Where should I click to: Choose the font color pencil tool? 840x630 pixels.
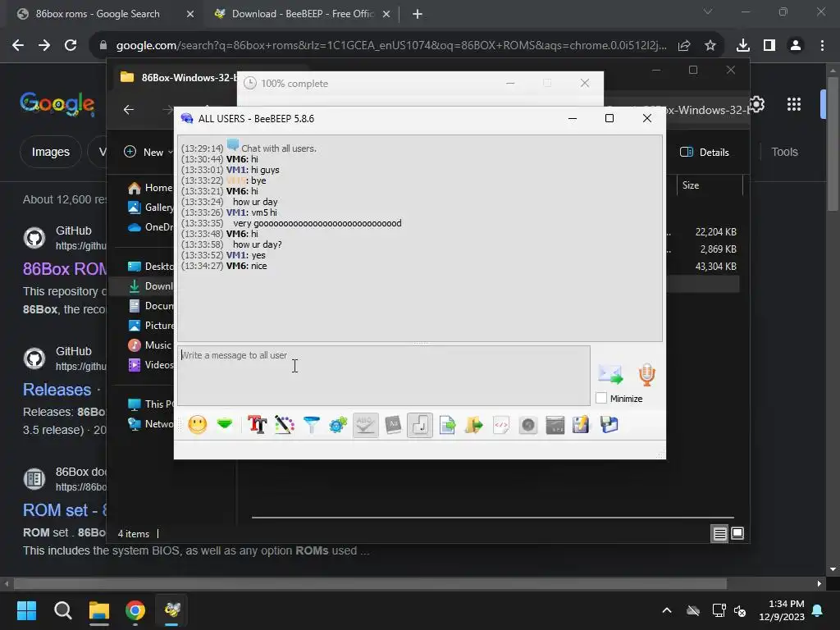click(285, 425)
